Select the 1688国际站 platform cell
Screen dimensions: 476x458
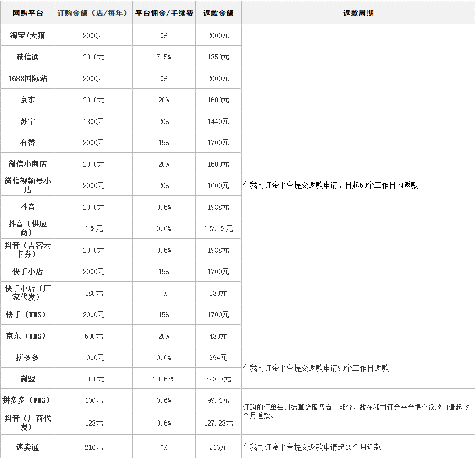click(x=27, y=78)
